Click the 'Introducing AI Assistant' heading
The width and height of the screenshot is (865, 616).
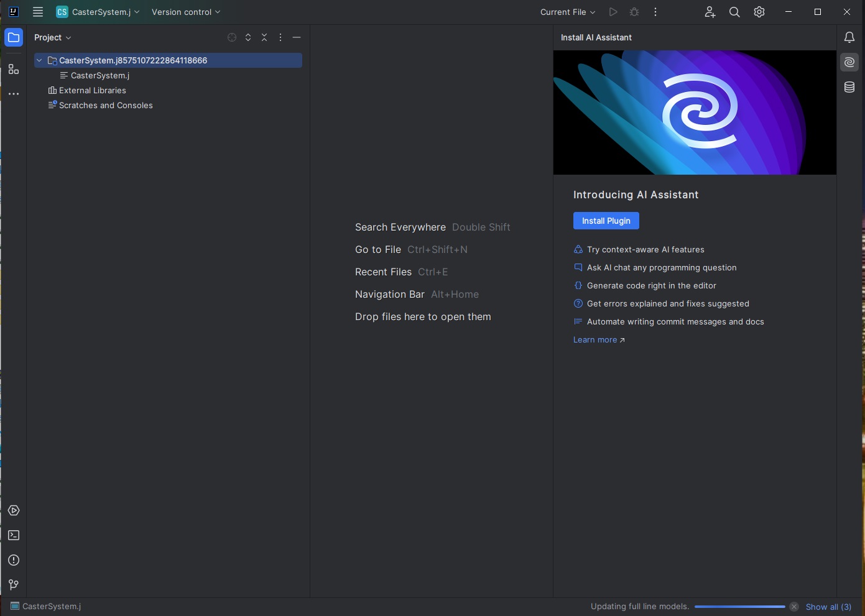pos(636,195)
